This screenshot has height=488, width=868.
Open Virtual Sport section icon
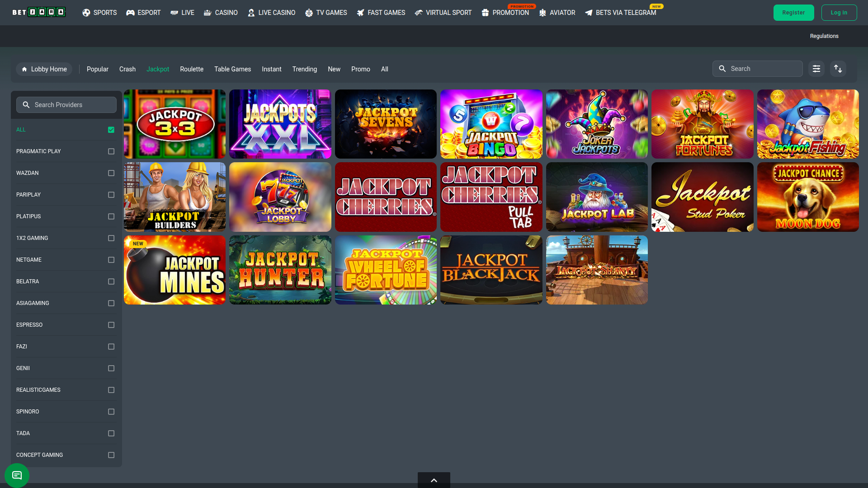pyautogui.click(x=418, y=13)
